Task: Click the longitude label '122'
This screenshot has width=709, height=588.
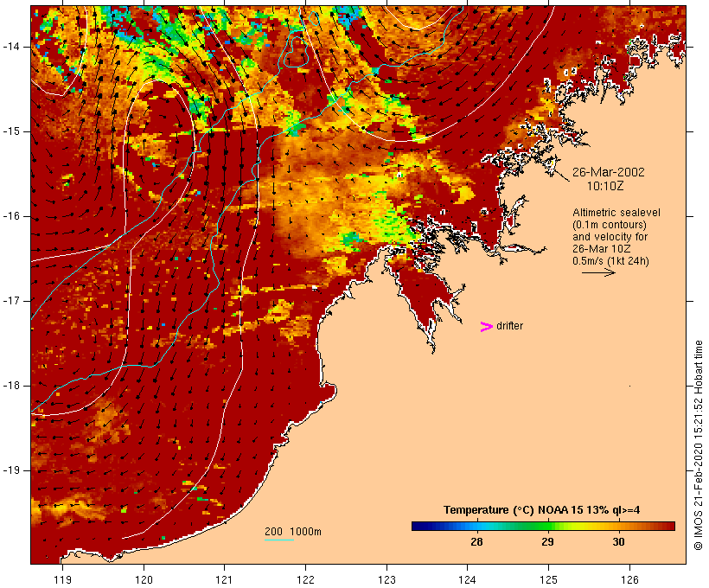Action: [x=306, y=580]
